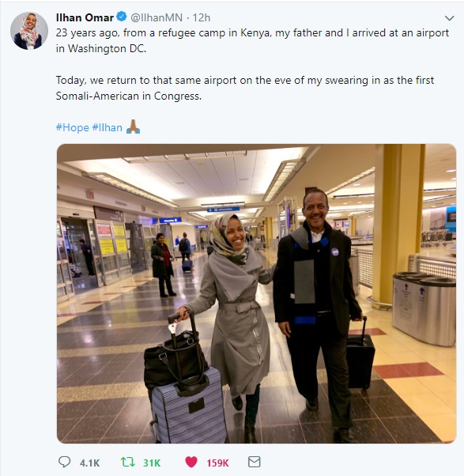The image size is (464, 476).
Task: Open Ilhan Omar's profile avatar
Action: [x=29, y=31]
